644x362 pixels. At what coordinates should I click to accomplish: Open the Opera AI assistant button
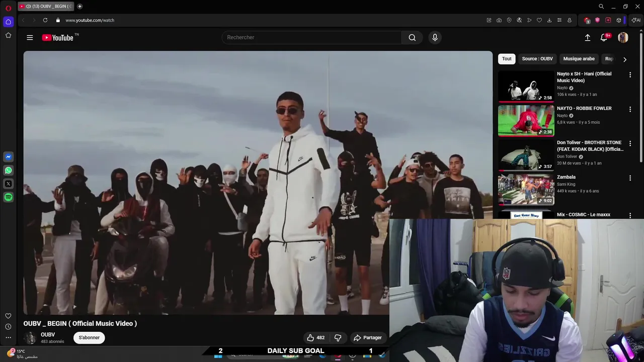pyautogui.click(x=636, y=20)
